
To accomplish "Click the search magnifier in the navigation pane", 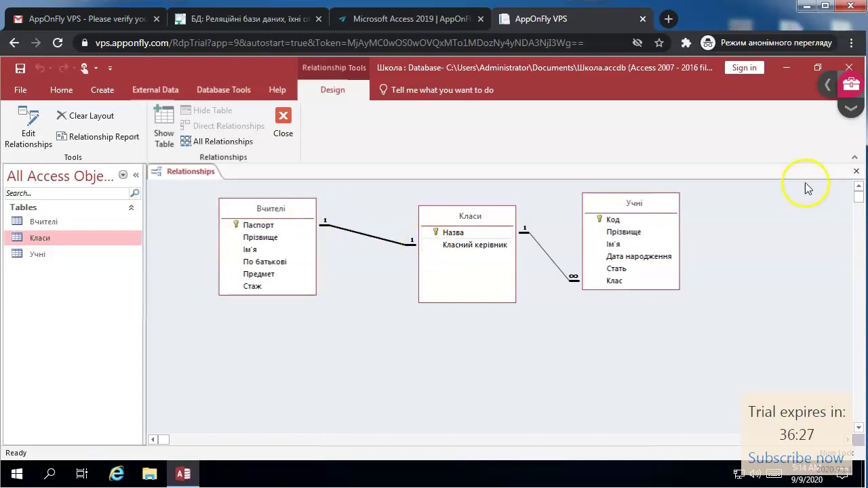I will (134, 193).
